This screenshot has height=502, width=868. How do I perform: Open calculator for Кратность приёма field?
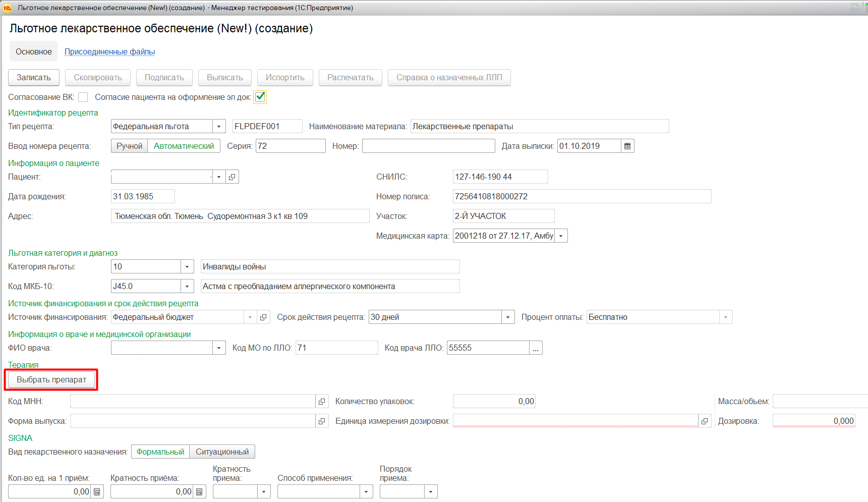click(200, 491)
